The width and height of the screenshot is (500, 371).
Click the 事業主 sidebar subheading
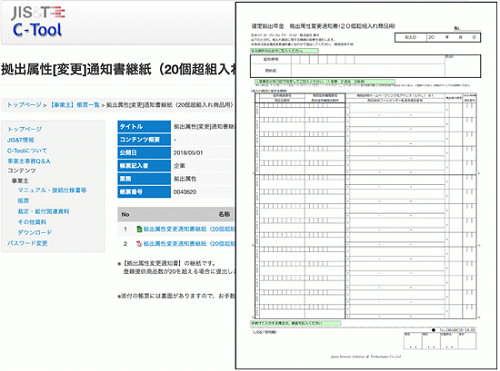(20, 180)
